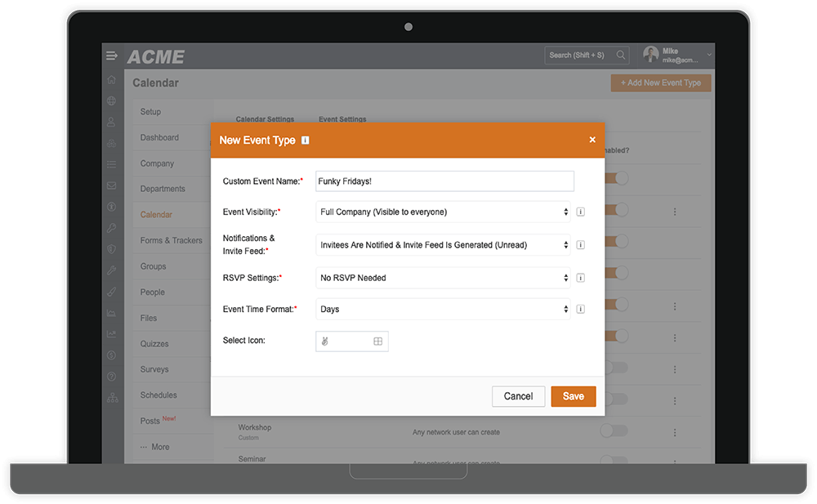The height and width of the screenshot is (504, 817).
Task: Show info for Notifications & Invite Feed
Action: point(580,245)
